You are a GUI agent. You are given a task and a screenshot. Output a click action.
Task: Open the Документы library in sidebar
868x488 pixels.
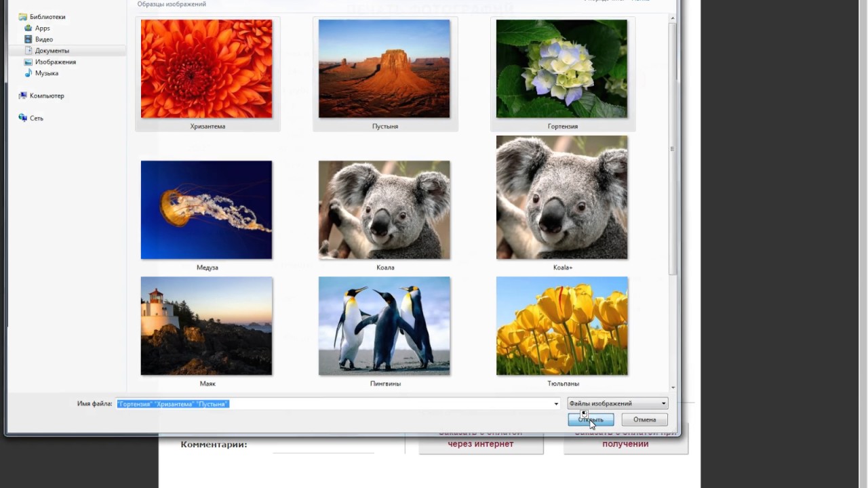click(x=52, y=51)
